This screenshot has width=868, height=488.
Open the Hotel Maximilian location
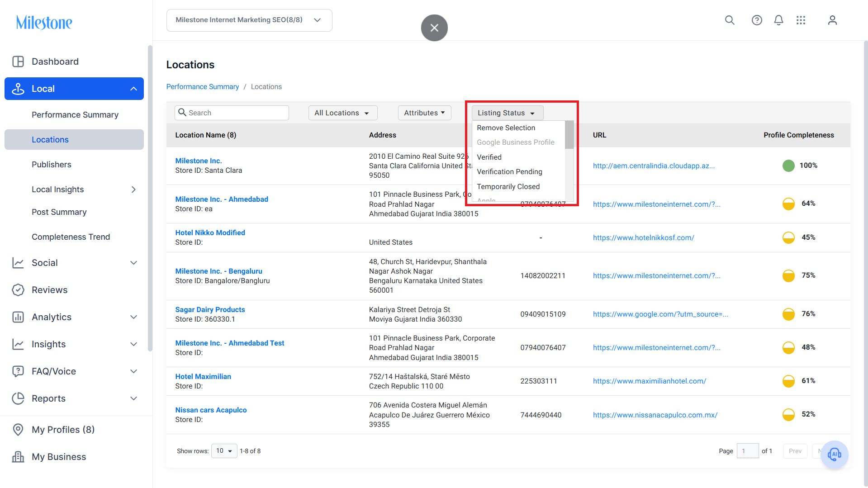coord(203,376)
